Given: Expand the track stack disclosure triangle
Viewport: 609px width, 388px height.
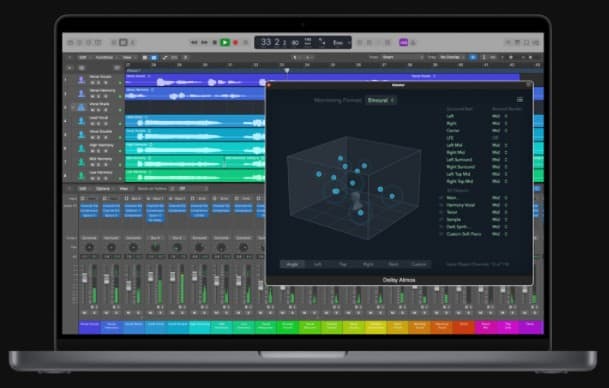Looking at the screenshot, I should pyautogui.click(x=73, y=107).
